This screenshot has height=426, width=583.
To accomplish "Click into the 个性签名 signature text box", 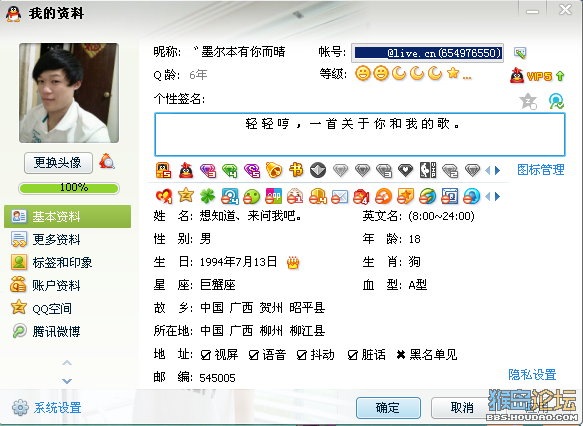I will [x=360, y=135].
